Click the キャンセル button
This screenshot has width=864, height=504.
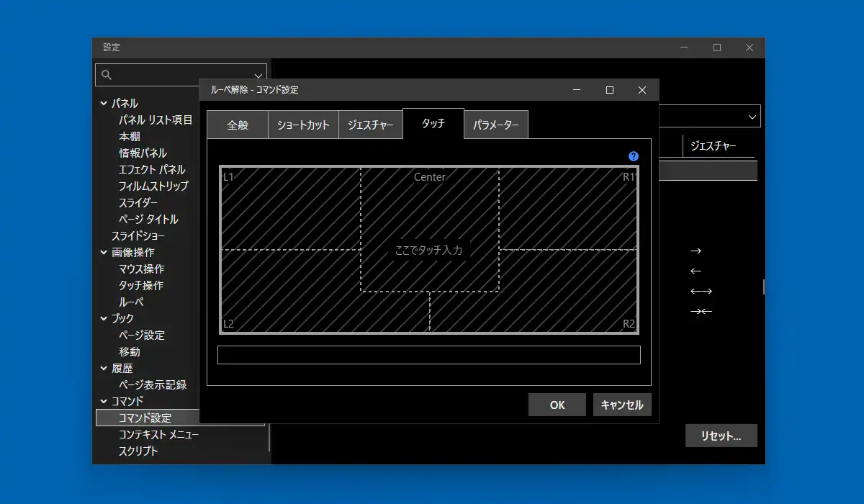click(622, 405)
